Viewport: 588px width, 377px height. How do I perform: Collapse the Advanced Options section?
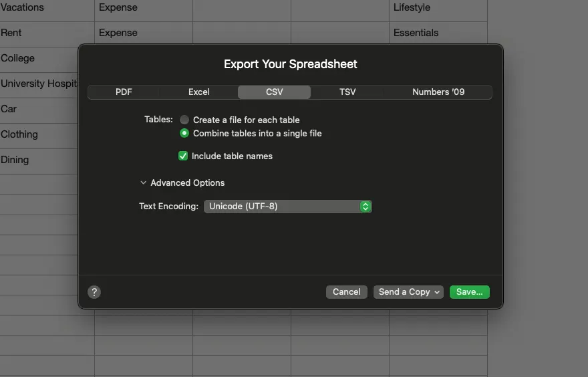click(x=144, y=182)
